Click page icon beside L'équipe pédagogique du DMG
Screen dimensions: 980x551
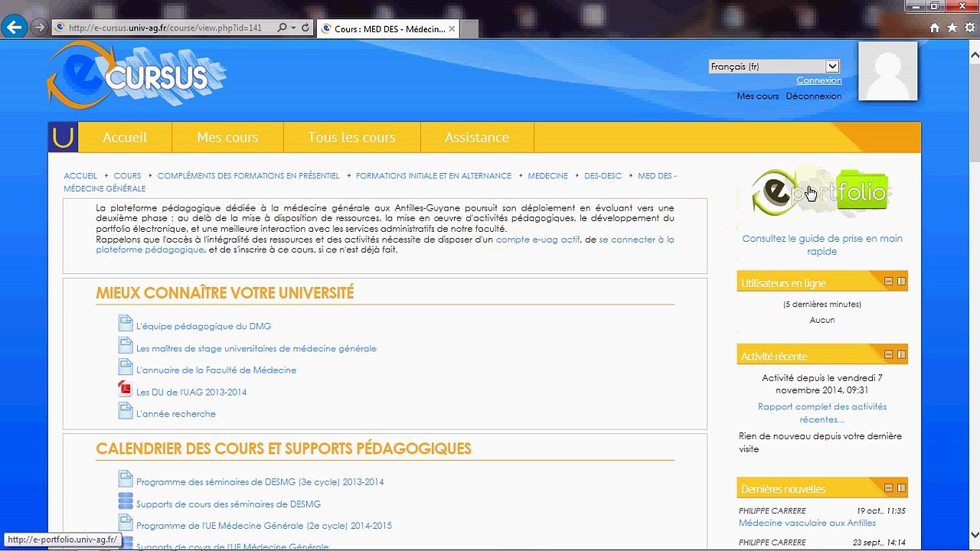(x=126, y=324)
